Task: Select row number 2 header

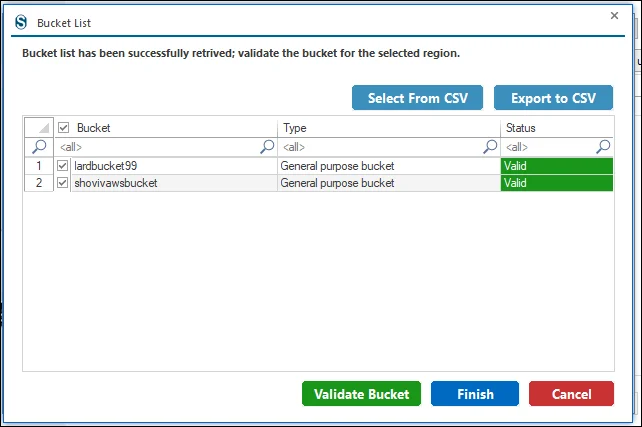Action: [39, 183]
